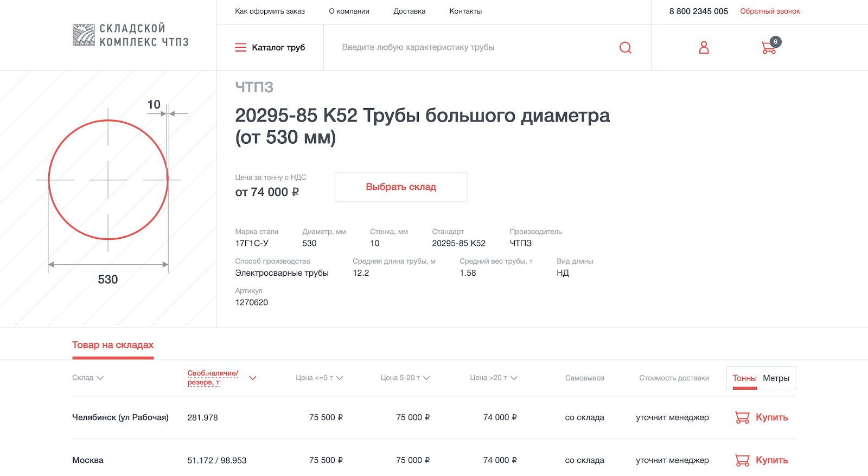Sort by Цена >20 т column
Viewport: 868px width, 476px height.
pos(514,378)
